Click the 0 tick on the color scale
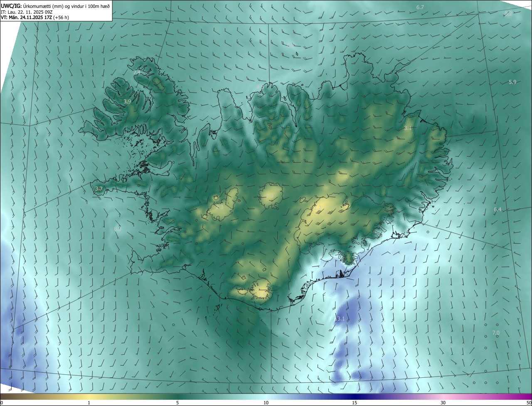The image size is (532, 406). tap(2, 403)
